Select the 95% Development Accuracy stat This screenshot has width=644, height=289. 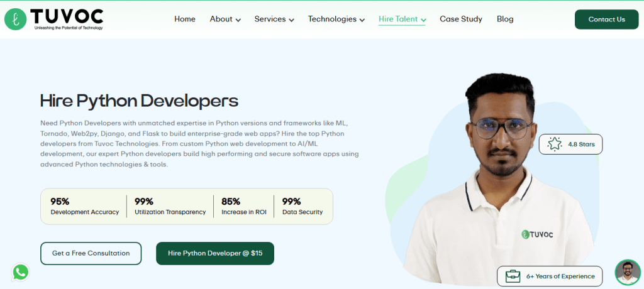84,206
